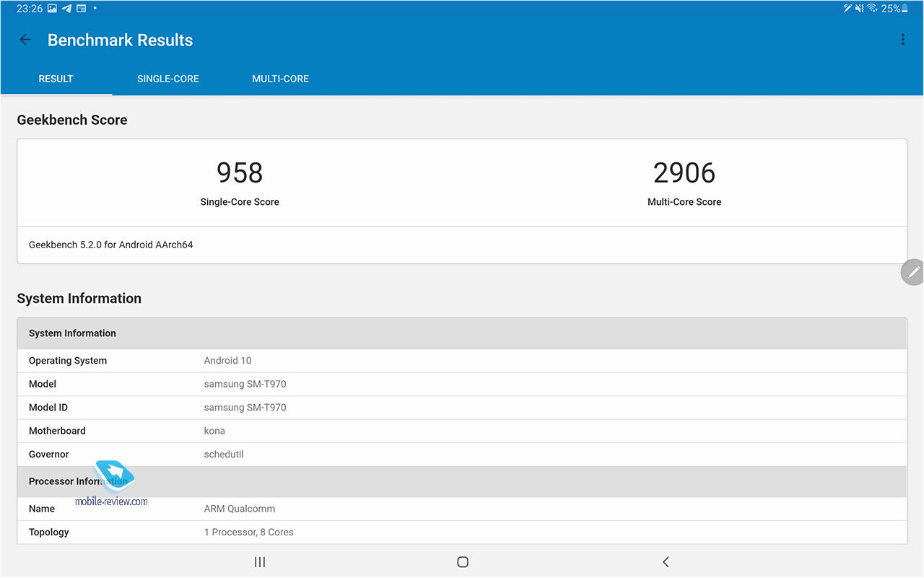The image size is (924, 578).
Task: Tap the System Information section heading
Action: pos(79,298)
